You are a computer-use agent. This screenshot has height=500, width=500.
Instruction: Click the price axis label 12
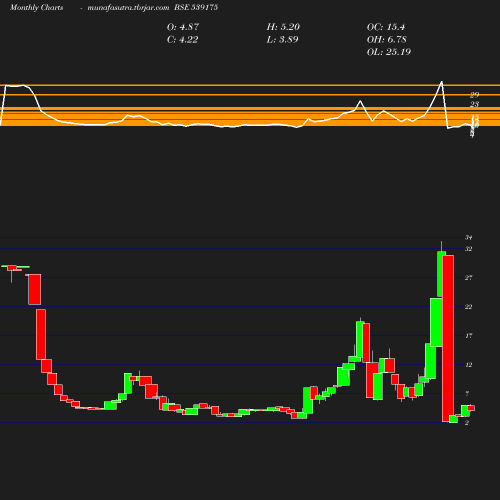point(469,365)
